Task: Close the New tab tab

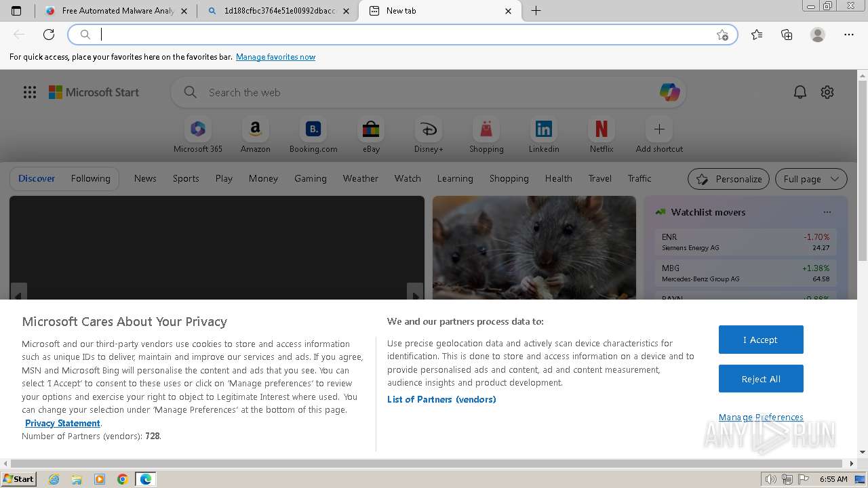Action: pos(509,11)
